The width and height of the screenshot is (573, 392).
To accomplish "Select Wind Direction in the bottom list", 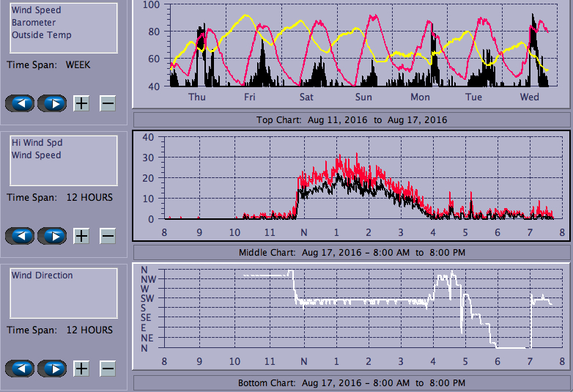I will coord(42,275).
